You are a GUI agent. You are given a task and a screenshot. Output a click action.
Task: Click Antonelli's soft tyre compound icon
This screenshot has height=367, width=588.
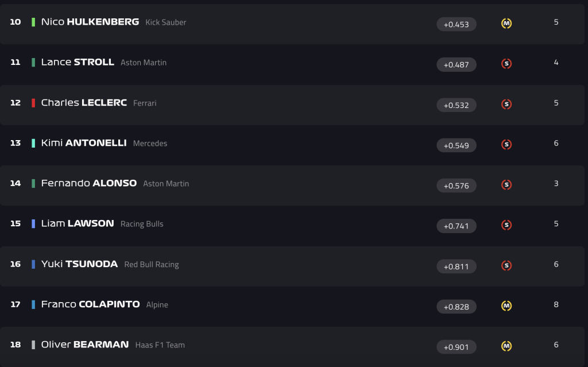506,145
